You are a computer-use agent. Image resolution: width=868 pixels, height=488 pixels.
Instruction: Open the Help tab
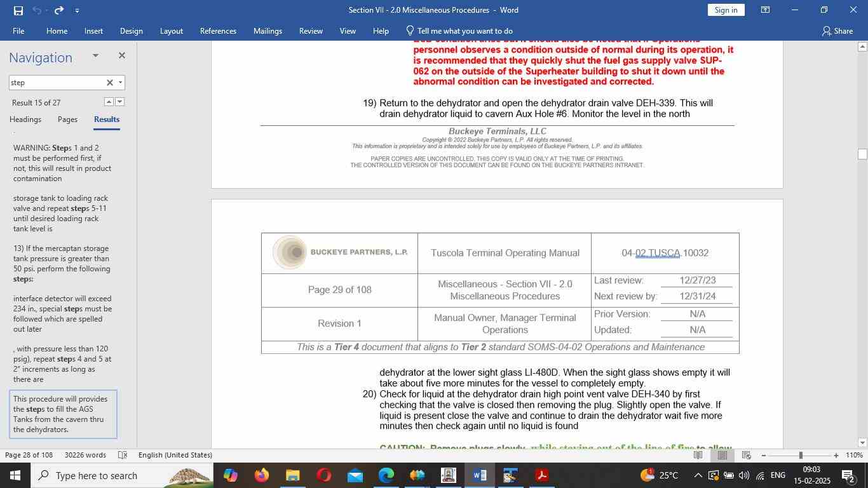[381, 30]
